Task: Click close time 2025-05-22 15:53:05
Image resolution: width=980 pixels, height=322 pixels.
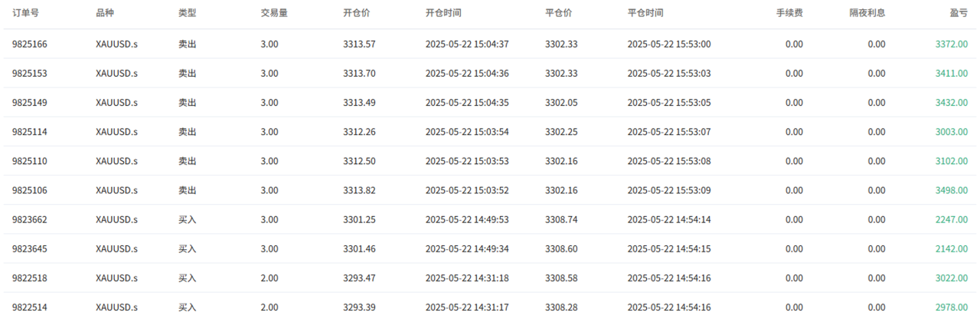Action: (669, 103)
